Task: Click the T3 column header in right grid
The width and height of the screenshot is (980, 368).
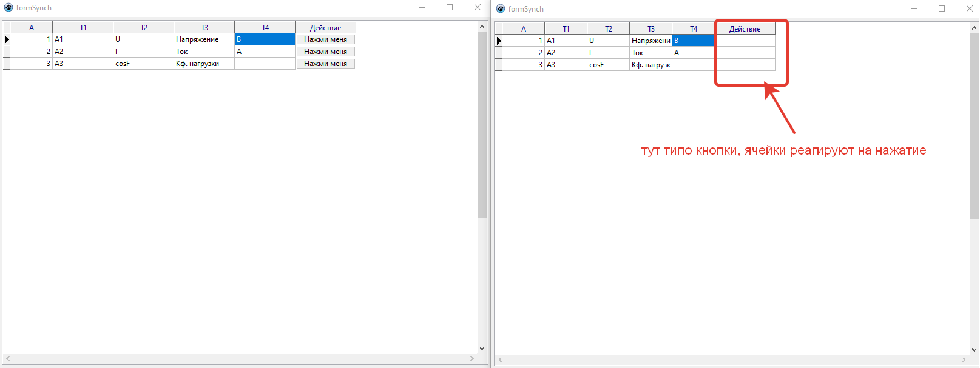Action: (x=651, y=29)
